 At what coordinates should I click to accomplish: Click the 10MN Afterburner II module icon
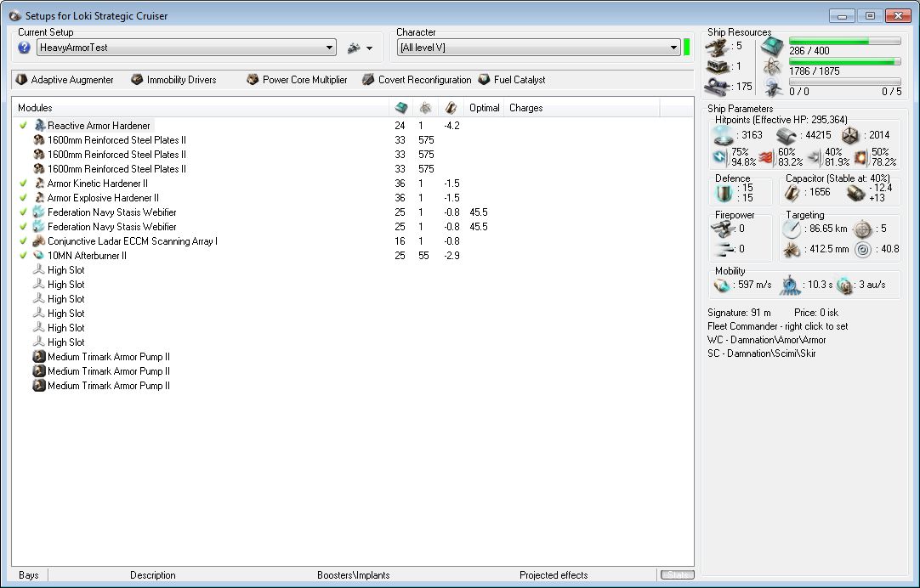(x=39, y=256)
